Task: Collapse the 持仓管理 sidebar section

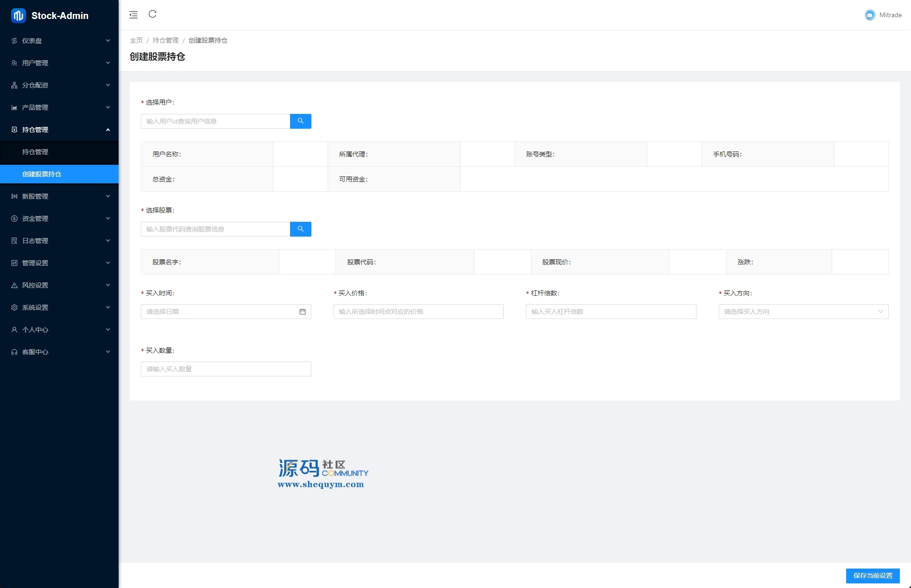Action: coord(59,130)
